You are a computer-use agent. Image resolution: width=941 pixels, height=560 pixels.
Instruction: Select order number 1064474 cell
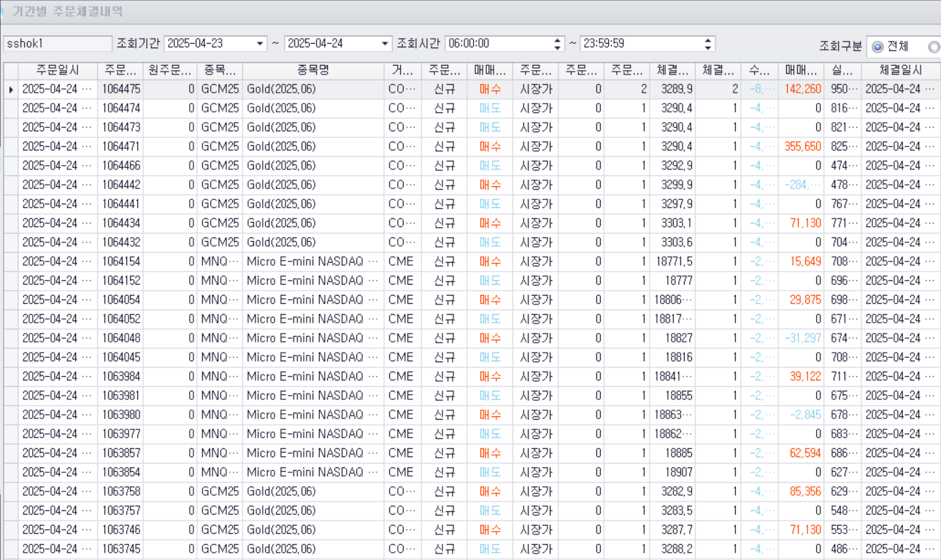120,108
